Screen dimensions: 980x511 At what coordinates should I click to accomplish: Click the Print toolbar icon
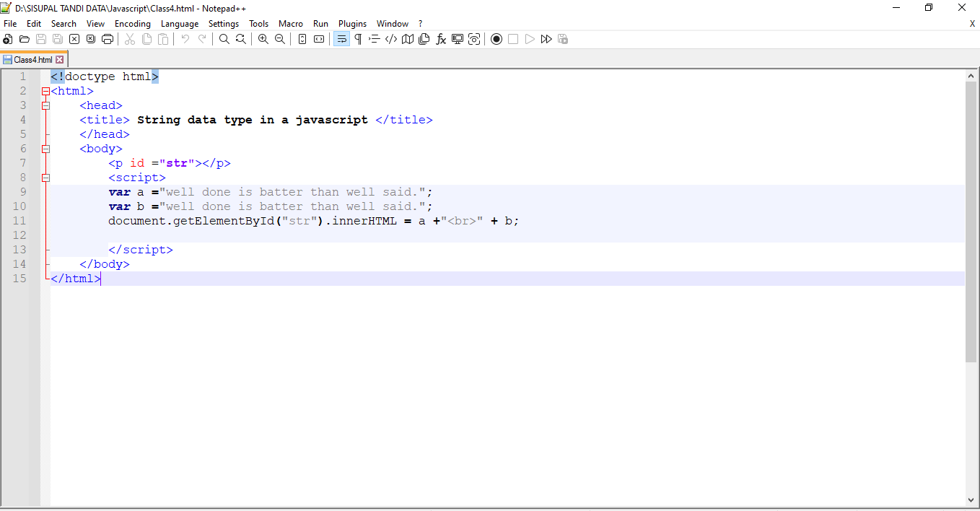pos(108,39)
